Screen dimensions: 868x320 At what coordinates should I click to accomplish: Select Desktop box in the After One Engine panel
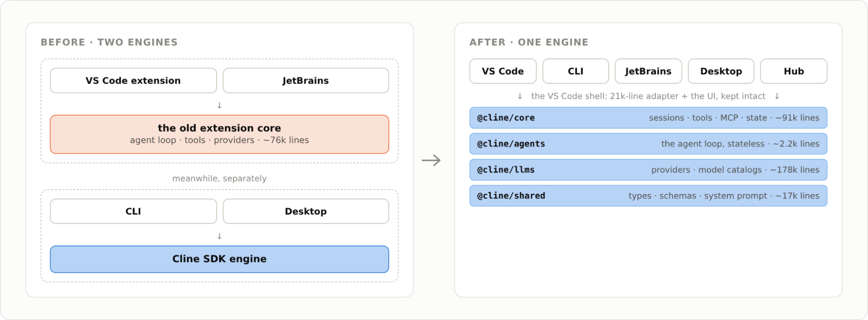click(721, 71)
